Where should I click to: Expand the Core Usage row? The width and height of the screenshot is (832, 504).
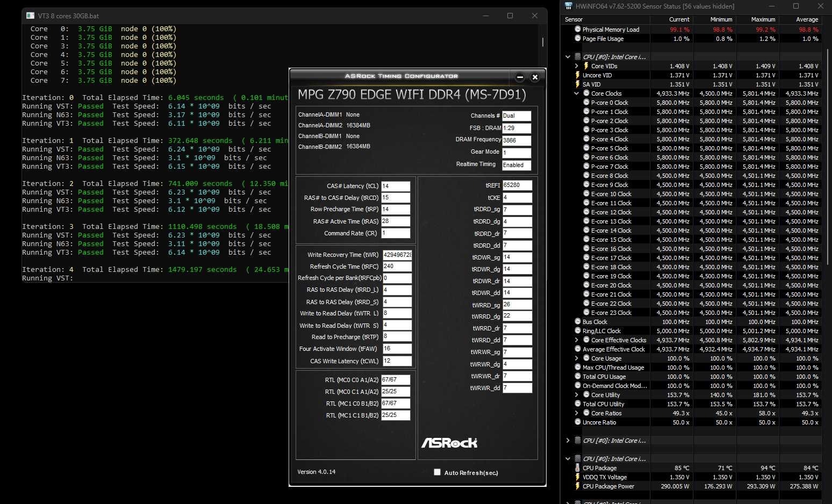point(577,358)
